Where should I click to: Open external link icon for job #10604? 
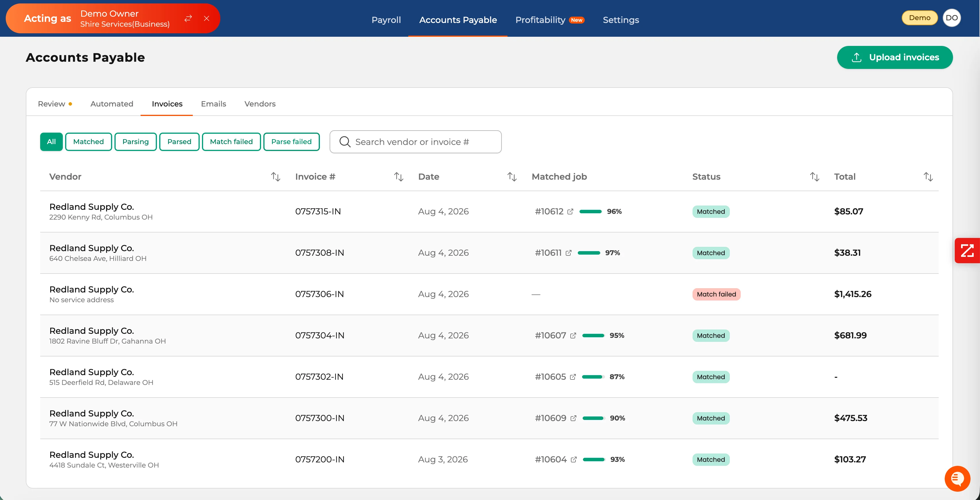pyautogui.click(x=574, y=460)
